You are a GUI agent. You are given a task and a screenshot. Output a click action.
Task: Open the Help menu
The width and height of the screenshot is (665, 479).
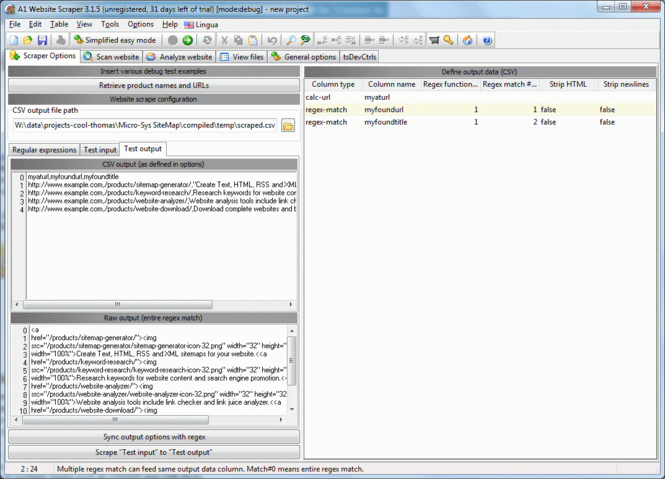click(170, 24)
